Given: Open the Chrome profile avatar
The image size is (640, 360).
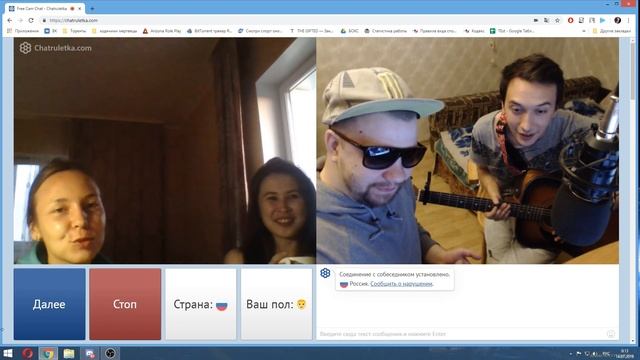Looking at the screenshot, I should 618,20.
